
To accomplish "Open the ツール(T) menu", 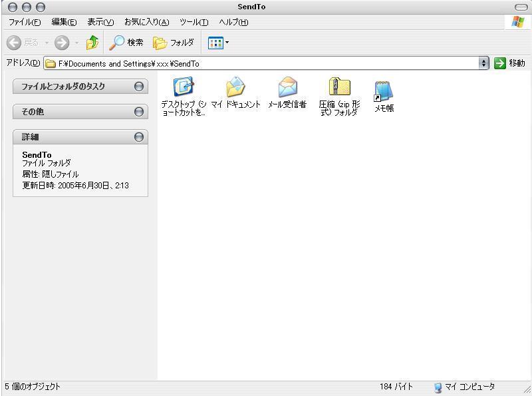I will coord(194,22).
